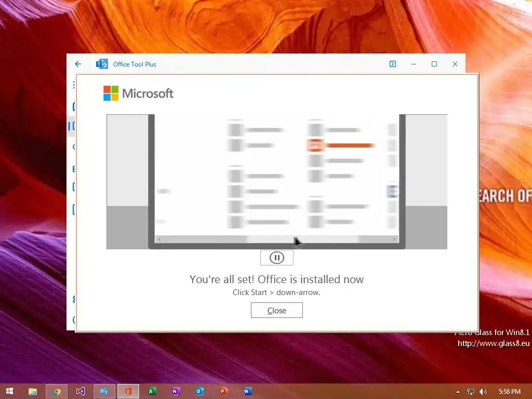Open the Windows Start menu
This screenshot has height=399, width=532.
coord(9,391)
